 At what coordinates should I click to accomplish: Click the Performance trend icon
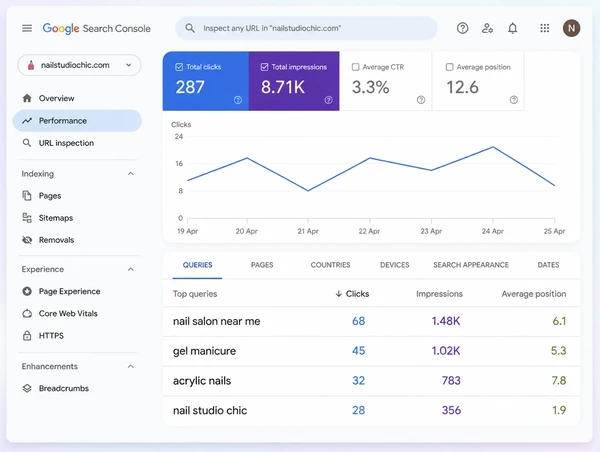click(x=27, y=121)
